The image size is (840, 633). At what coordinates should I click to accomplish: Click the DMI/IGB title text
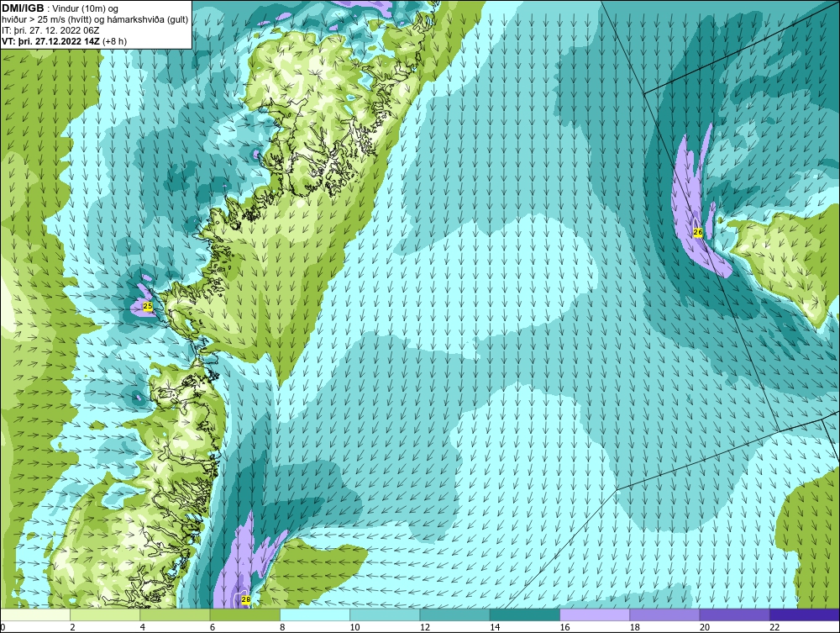click(23, 8)
